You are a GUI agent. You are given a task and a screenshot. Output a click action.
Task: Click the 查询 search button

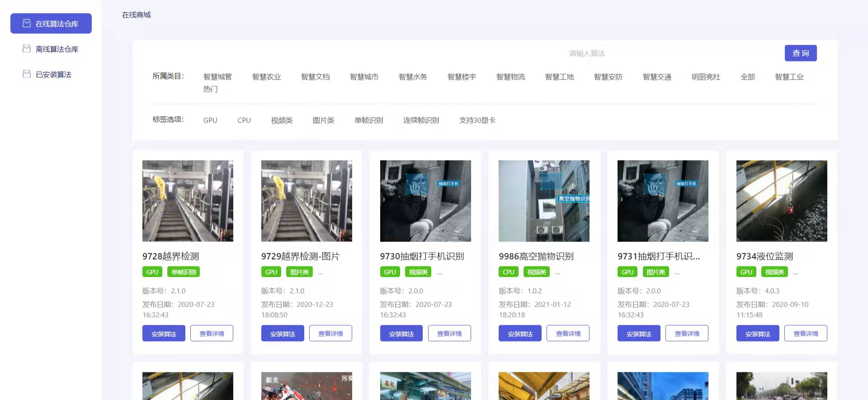coord(801,53)
